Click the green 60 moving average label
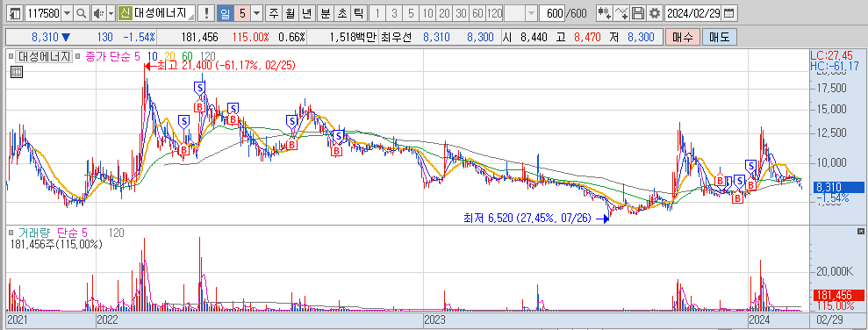This screenshot has height=330, width=868. point(187,56)
